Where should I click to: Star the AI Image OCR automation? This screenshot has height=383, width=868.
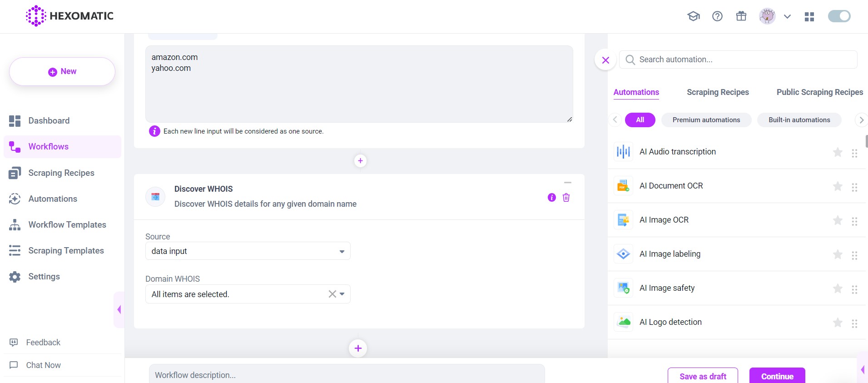click(838, 220)
